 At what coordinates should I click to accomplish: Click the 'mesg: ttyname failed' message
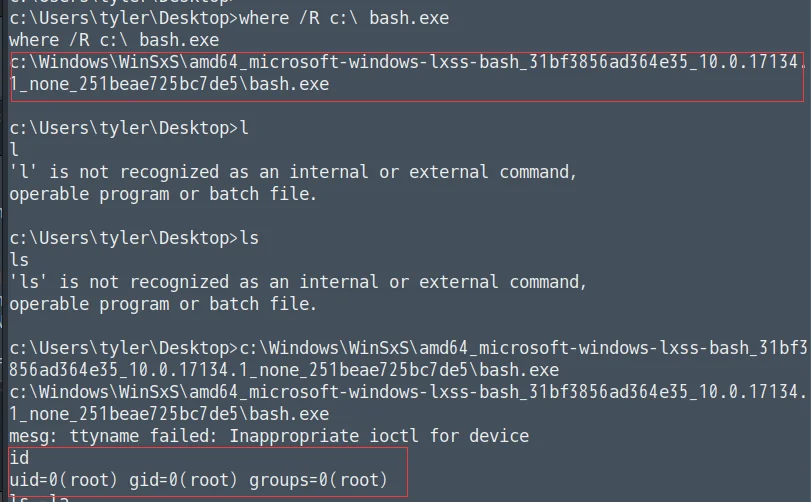269,436
